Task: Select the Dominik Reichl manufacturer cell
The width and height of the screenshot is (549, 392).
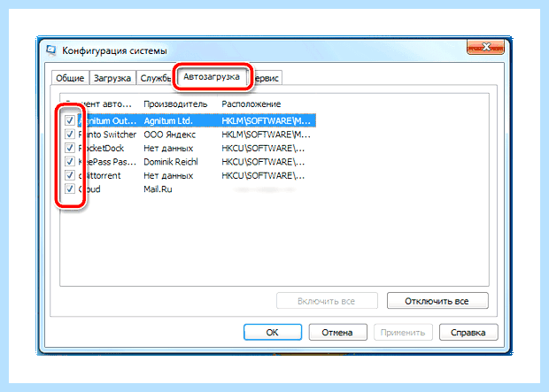Action: click(x=171, y=162)
